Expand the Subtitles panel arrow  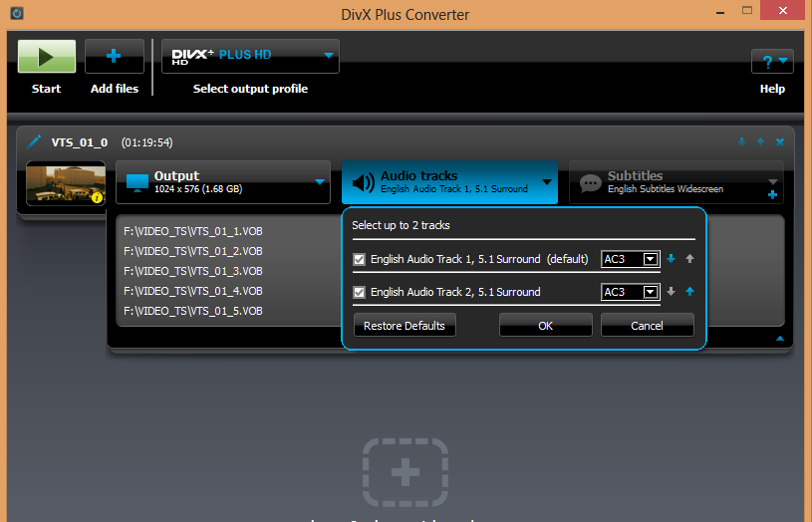[772, 181]
